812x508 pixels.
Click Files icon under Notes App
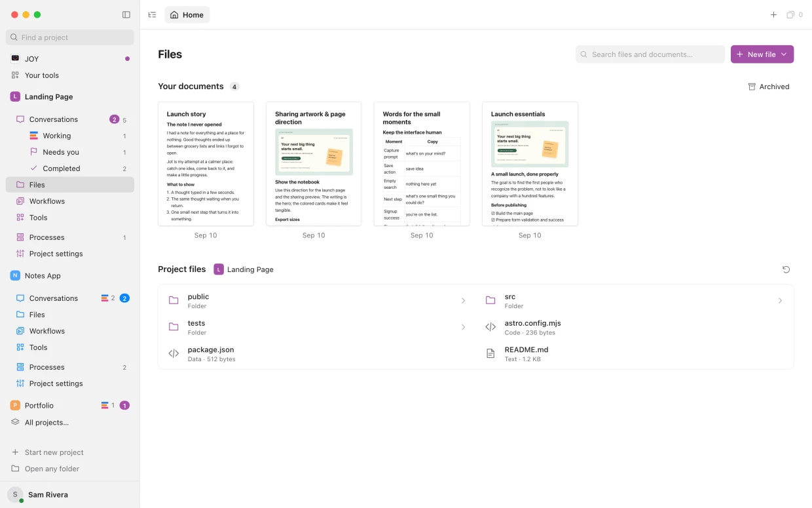20,315
